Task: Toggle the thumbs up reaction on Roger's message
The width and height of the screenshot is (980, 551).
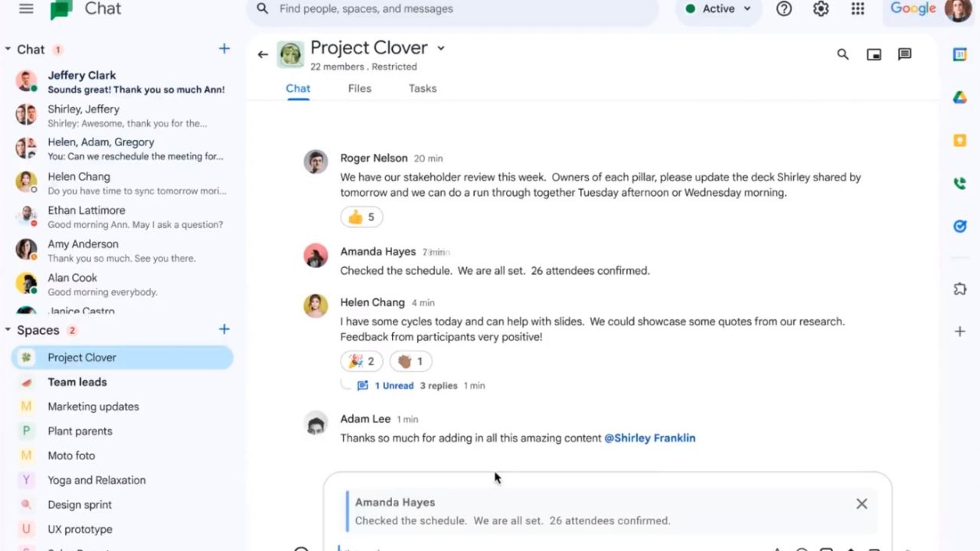Action: (361, 217)
